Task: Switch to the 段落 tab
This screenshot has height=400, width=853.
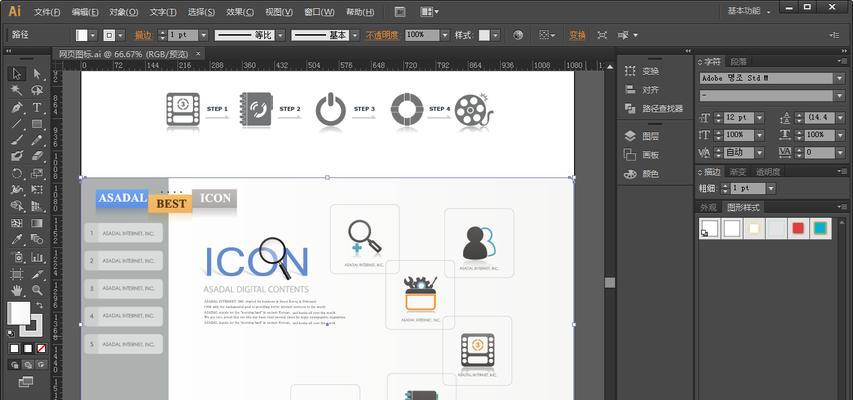Action: pyautogui.click(x=739, y=61)
